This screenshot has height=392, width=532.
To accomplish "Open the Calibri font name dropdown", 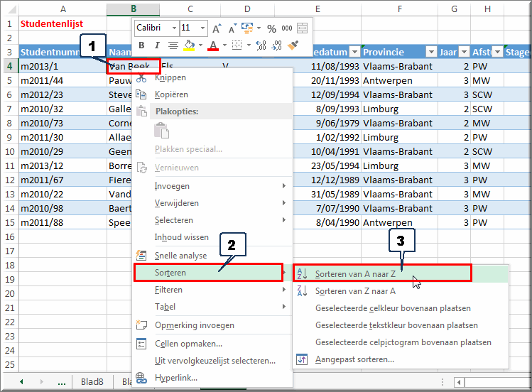I will [174, 28].
